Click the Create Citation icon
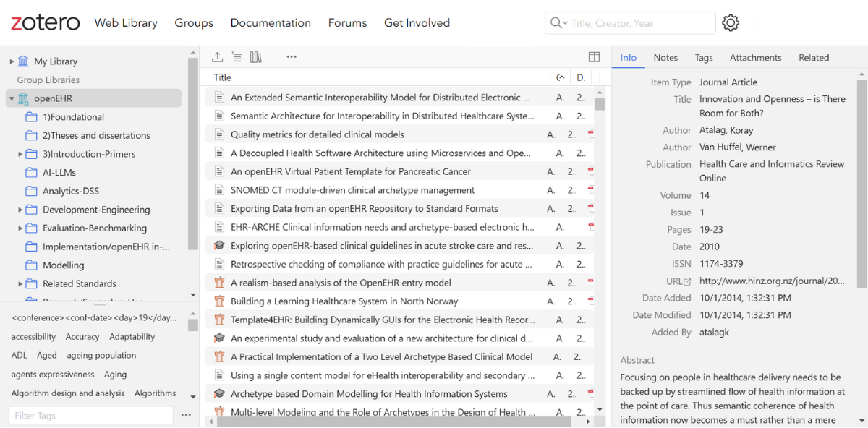The image size is (868, 428). click(x=237, y=57)
